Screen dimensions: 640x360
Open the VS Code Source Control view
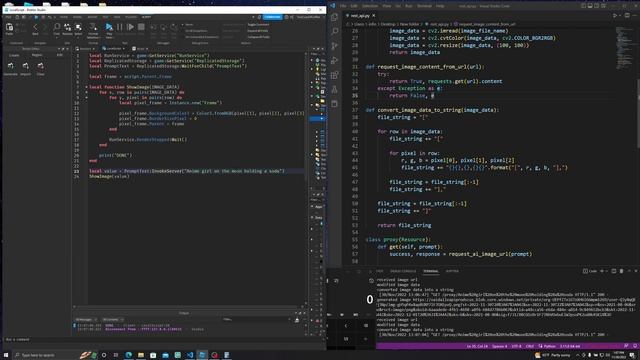point(335,46)
